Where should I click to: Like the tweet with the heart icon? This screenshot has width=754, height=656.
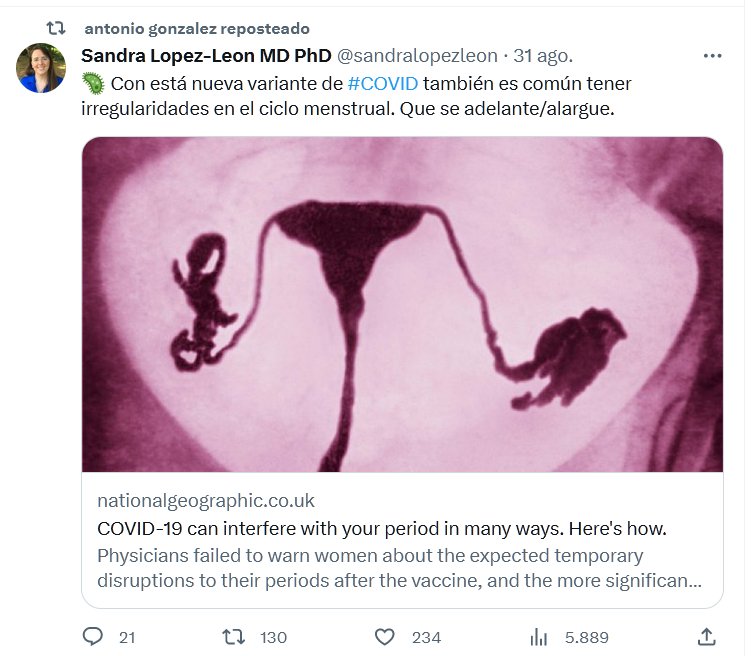pos(386,637)
